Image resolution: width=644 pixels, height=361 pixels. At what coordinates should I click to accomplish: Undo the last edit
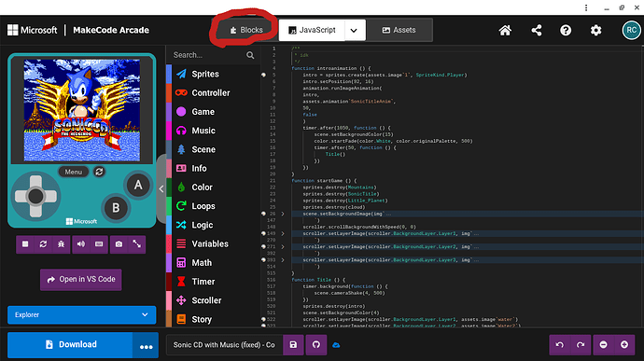click(x=560, y=345)
